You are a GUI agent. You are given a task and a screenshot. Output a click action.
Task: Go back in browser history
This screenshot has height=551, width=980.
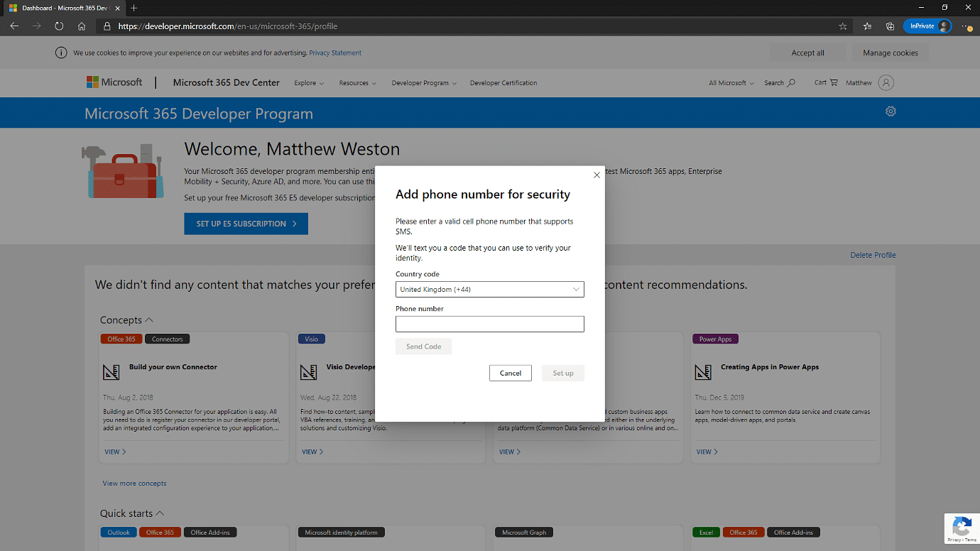[x=14, y=26]
